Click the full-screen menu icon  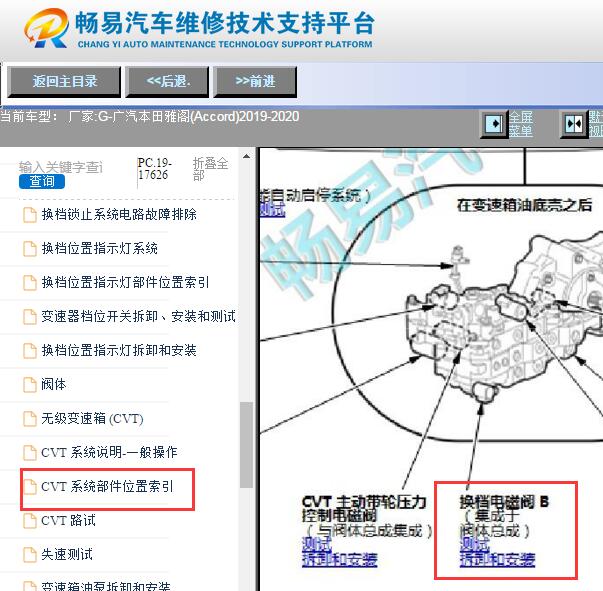coord(494,124)
